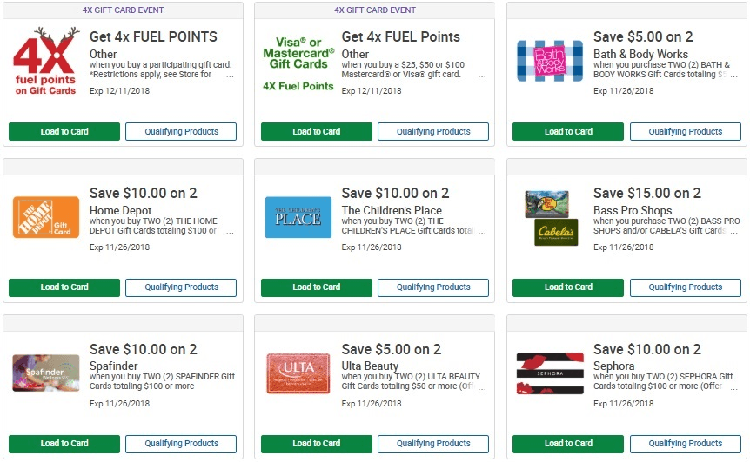Image resolution: width=750 pixels, height=462 pixels.
Task: Click the Home Depot gift card icon
Action: (x=46, y=217)
